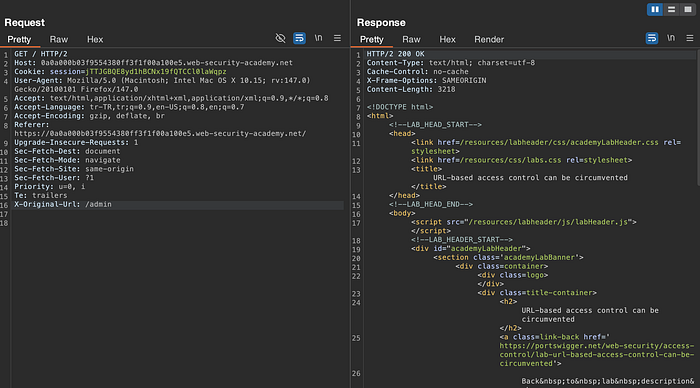700x388 pixels.
Task: Click the <!DOCTYPE html> line in Response
Action: point(400,107)
